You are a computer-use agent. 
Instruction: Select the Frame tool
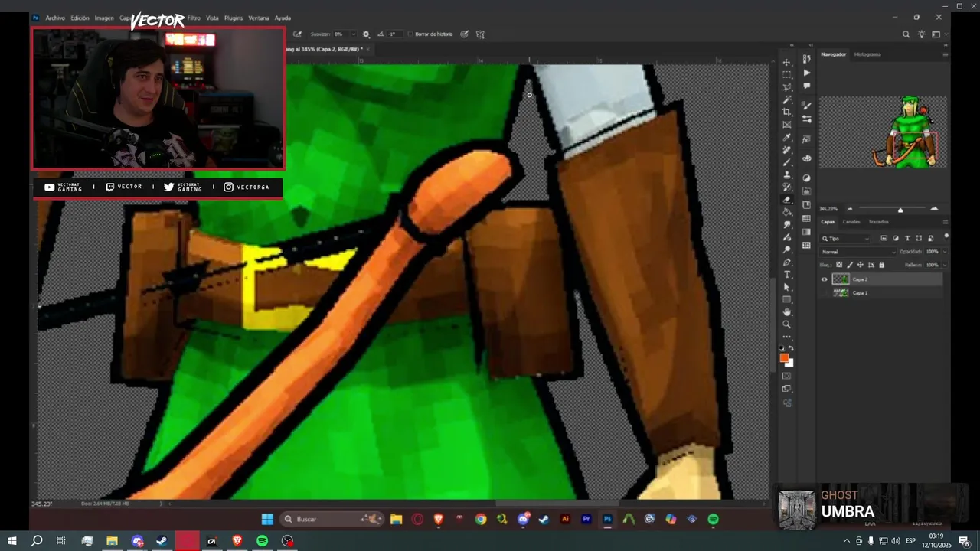tap(786, 125)
